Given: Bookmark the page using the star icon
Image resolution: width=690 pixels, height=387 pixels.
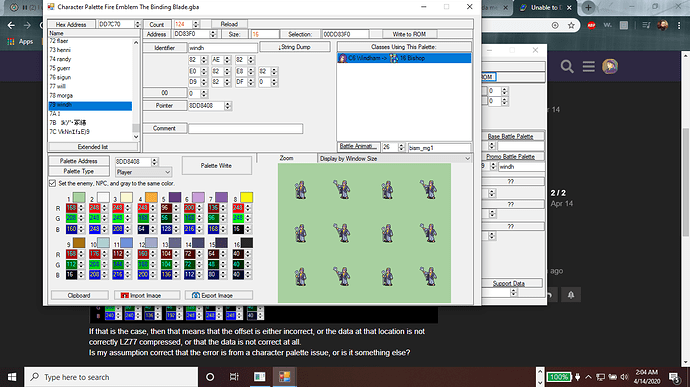Looking at the screenshot, I should (x=571, y=25).
